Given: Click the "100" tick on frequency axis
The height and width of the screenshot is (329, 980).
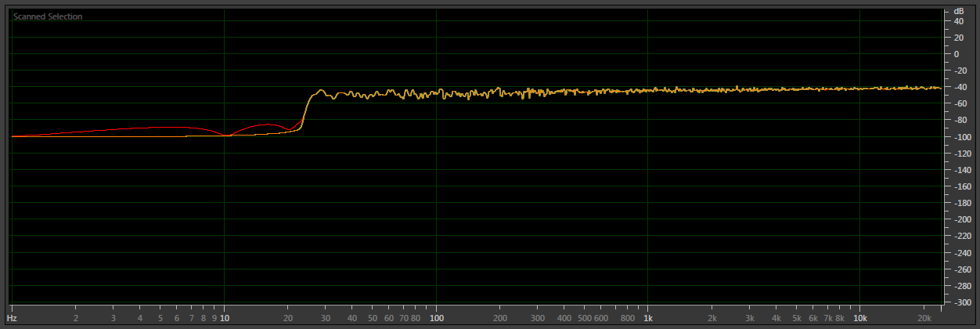Looking at the screenshot, I should pos(437,319).
